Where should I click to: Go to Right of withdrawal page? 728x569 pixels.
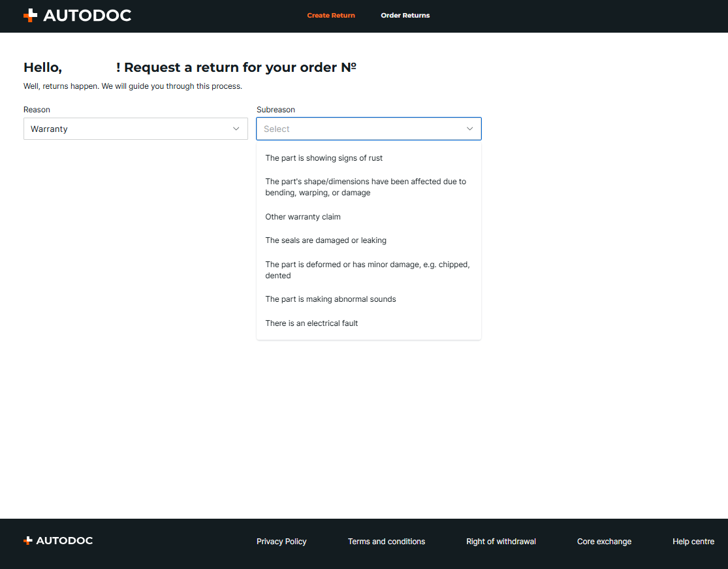coord(501,542)
